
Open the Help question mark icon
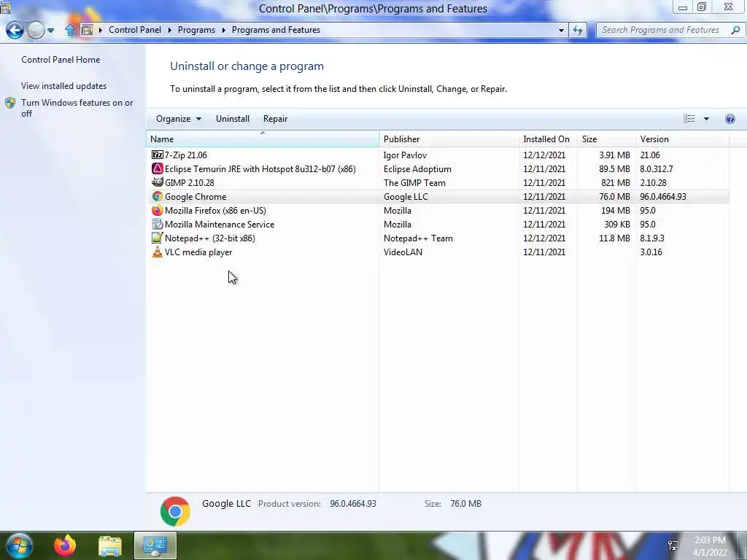(x=729, y=119)
